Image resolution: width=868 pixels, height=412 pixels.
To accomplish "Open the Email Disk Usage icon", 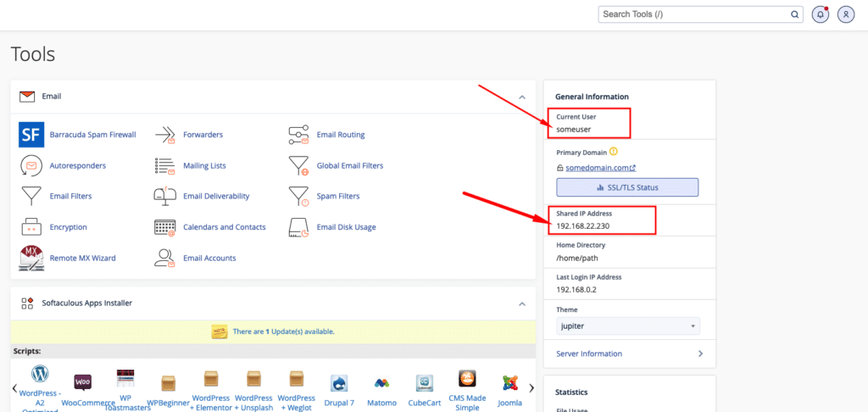I will (298, 227).
